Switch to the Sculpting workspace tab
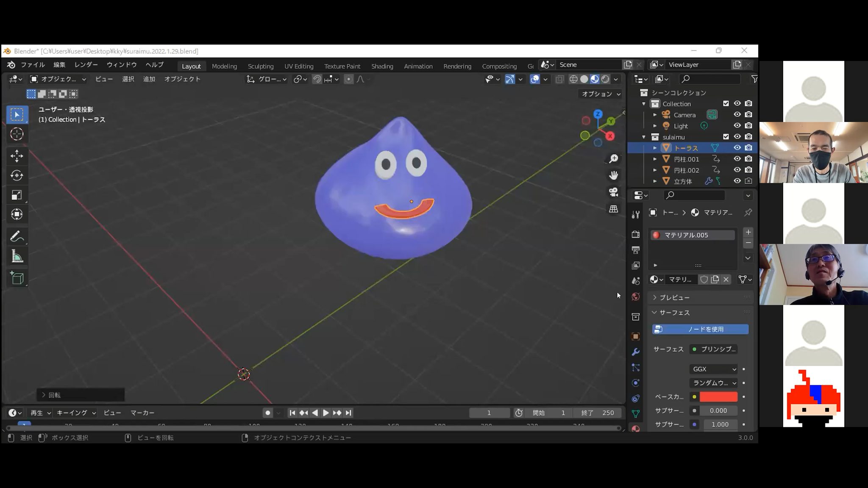Screen dimensions: 868x488 pyautogui.click(x=261, y=66)
